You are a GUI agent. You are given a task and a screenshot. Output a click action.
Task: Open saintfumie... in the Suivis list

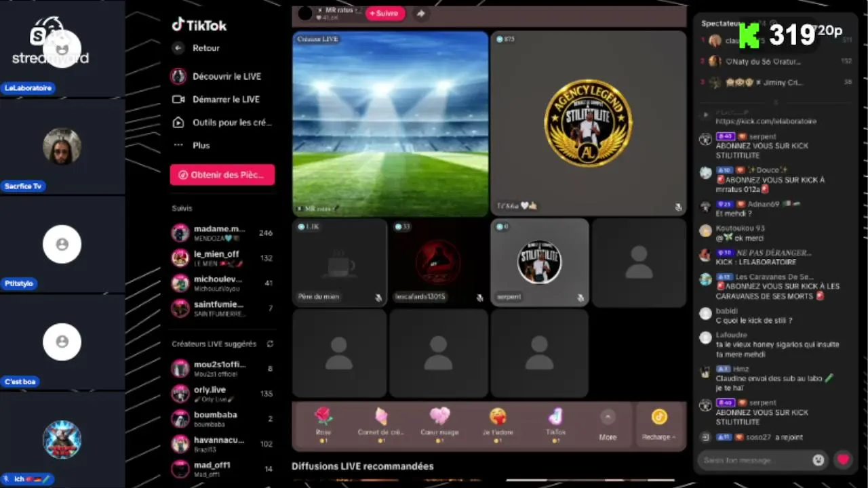click(222, 308)
